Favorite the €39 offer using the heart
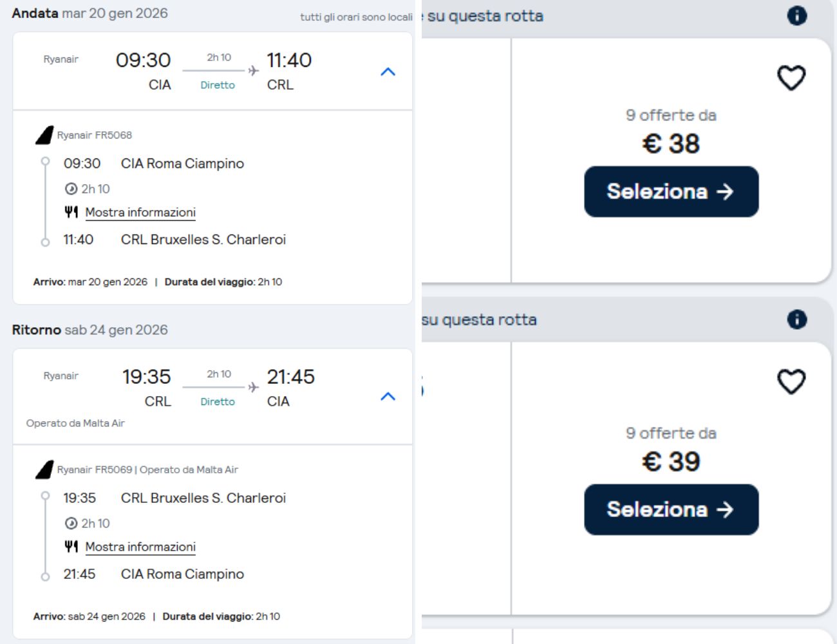 pyautogui.click(x=791, y=381)
